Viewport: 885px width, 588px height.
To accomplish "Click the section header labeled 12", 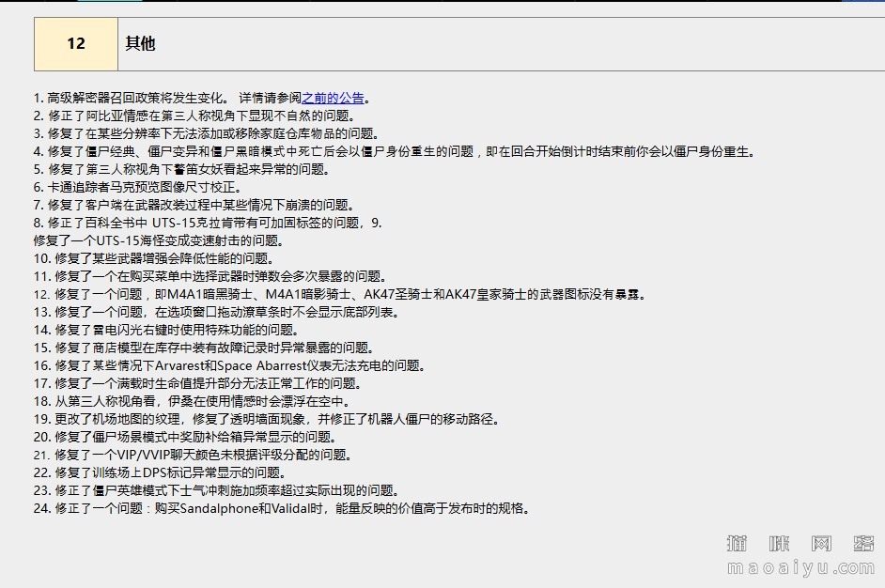I will tap(75, 44).
